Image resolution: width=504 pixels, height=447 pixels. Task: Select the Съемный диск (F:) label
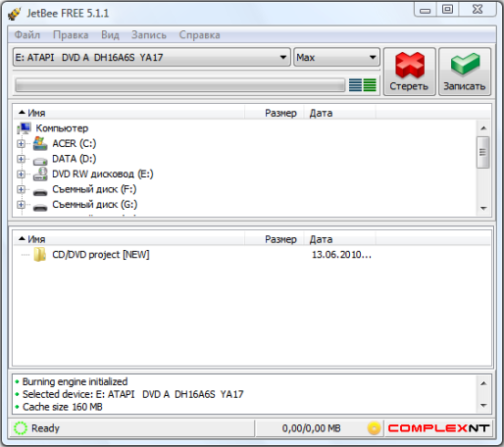[x=94, y=189]
